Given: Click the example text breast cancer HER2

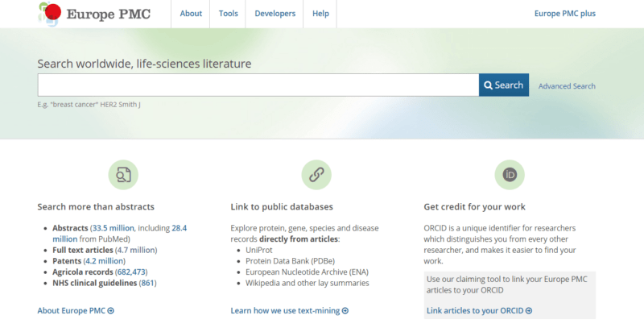Looking at the screenshot, I should point(89,105).
